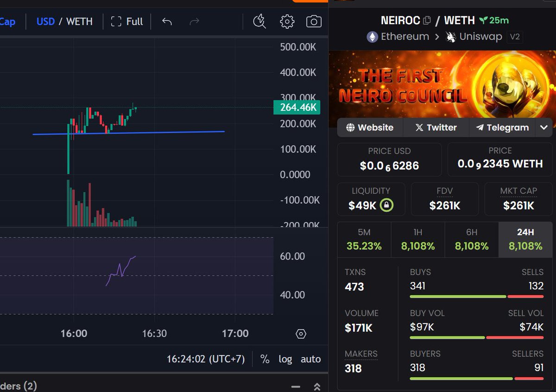Open the hexagon chart axis settings icon
The image size is (556, 392).
pos(301,334)
